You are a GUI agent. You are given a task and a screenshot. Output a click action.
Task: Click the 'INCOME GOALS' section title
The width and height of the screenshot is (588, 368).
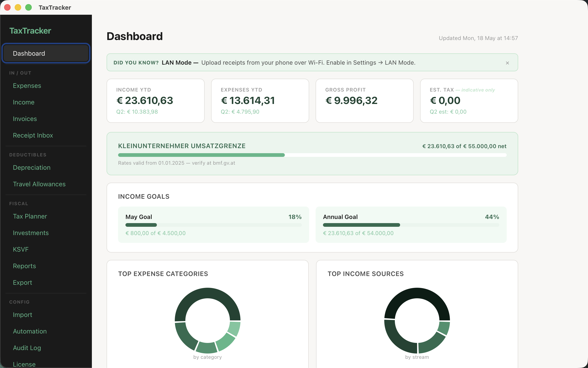[x=144, y=196]
